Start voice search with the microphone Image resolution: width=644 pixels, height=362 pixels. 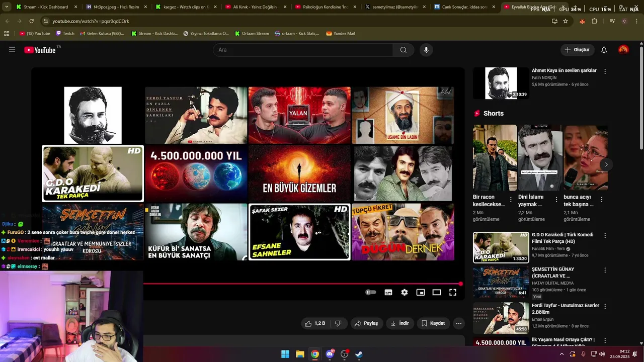tap(426, 50)
